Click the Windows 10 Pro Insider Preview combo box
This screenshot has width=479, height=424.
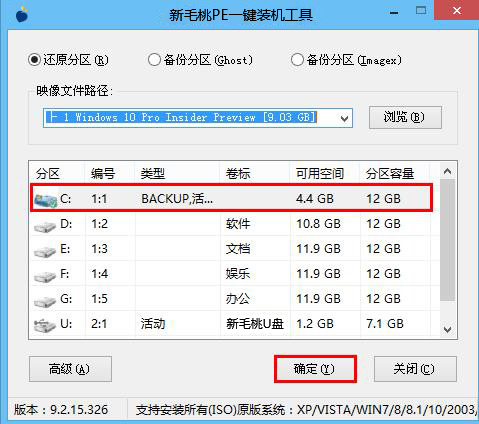198,118
